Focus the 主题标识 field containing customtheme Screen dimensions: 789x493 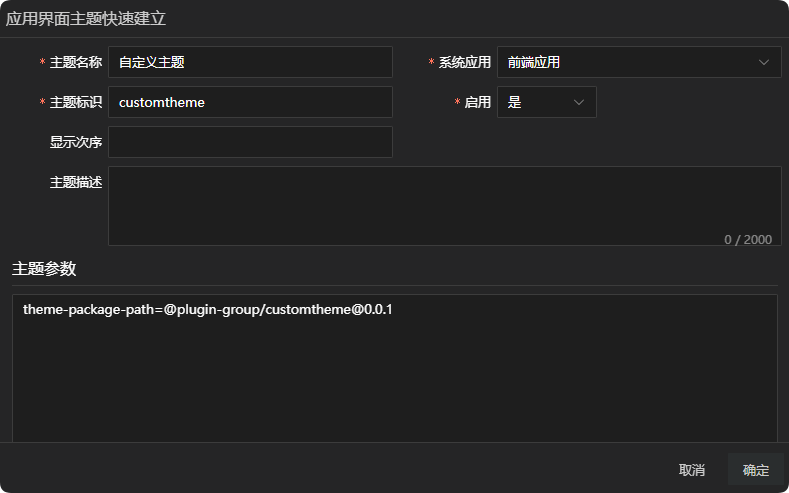click(250, 102)
